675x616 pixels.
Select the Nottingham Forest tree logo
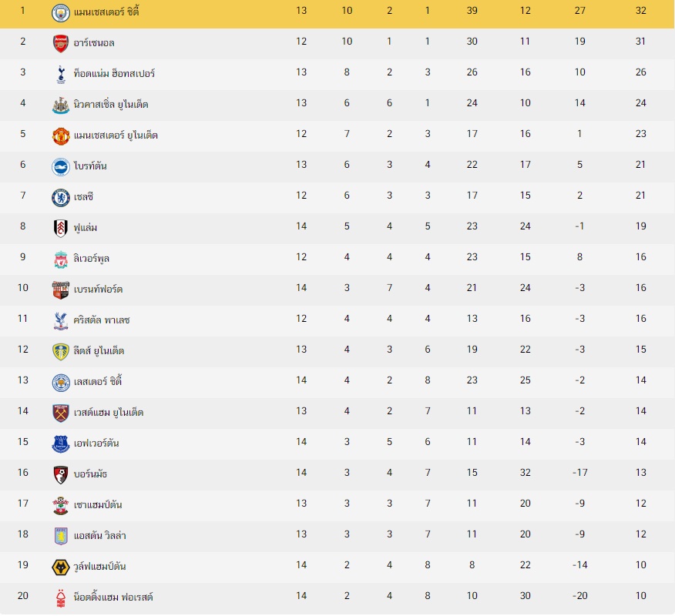tap(61, 598)
